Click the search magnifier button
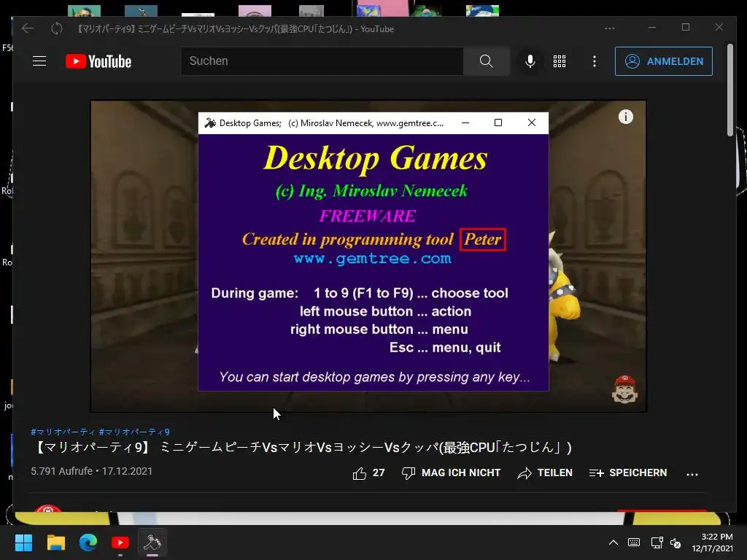This screenshot has width=747, height=560. (x=486, y=61)
